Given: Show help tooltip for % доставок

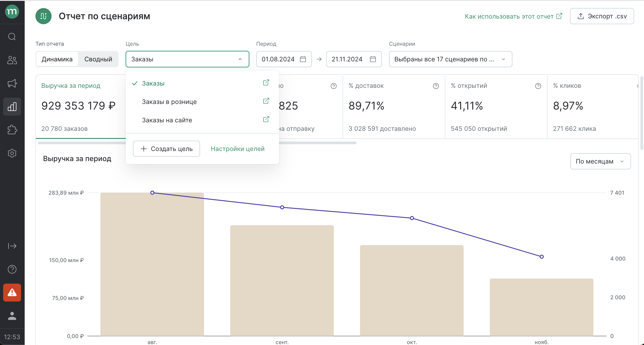Looking at the screenshot, I should [x=436, y=86].
